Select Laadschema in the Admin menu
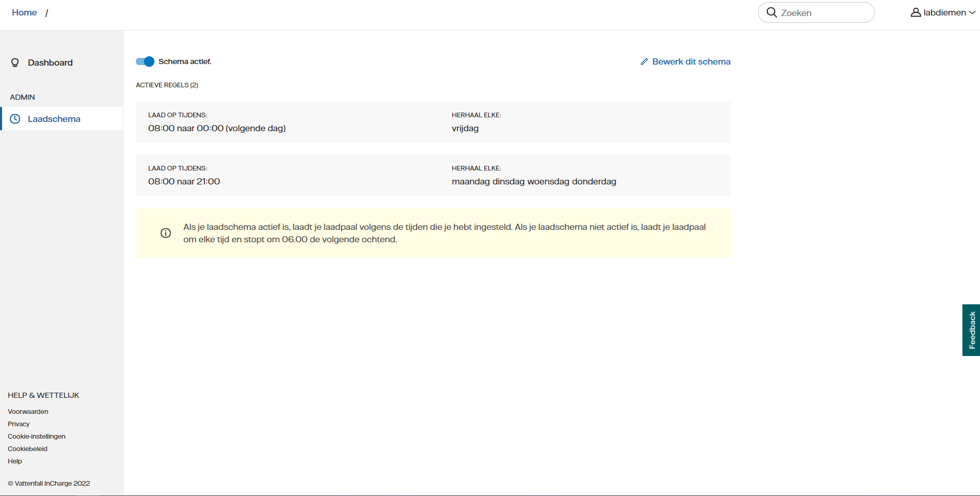980x496 pixels. coord(54,118)
